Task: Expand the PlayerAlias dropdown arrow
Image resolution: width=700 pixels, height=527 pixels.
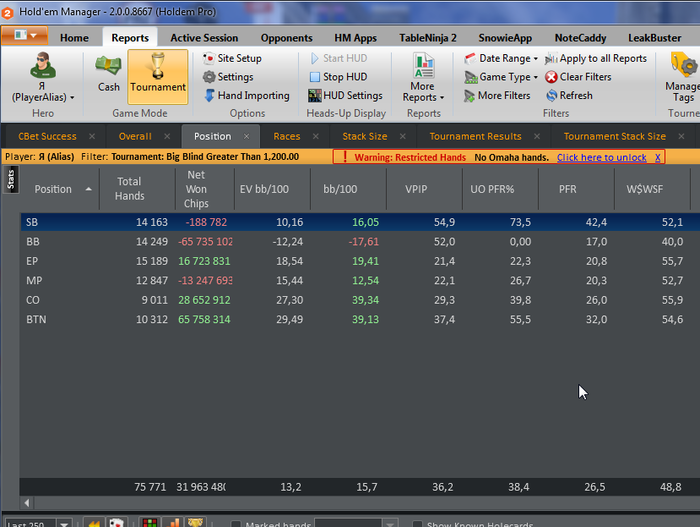Action: [72, 97]
